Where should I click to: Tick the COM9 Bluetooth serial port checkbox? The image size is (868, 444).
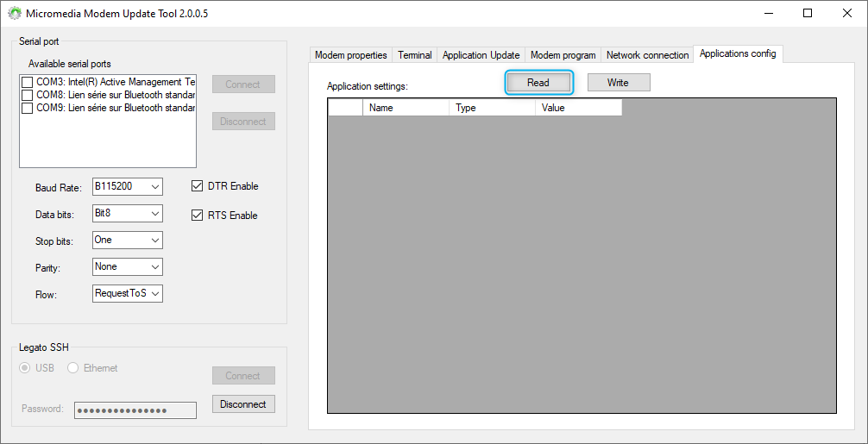tap(28, 109)
